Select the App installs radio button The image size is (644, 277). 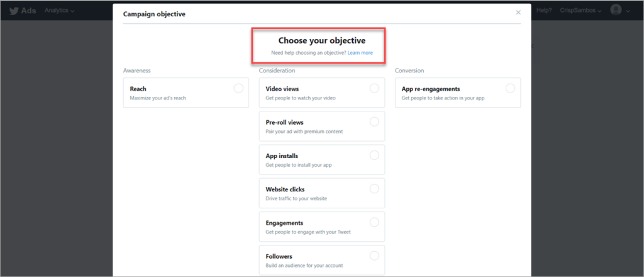(x=374, y=155)
